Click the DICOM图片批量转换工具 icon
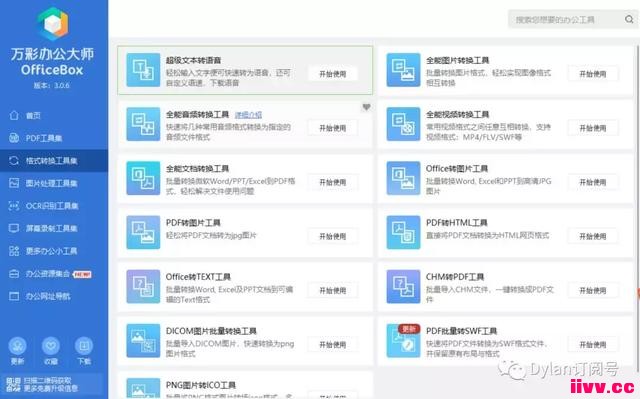The height and width of the screenshot is (399, 640). (x=143, y=341)
